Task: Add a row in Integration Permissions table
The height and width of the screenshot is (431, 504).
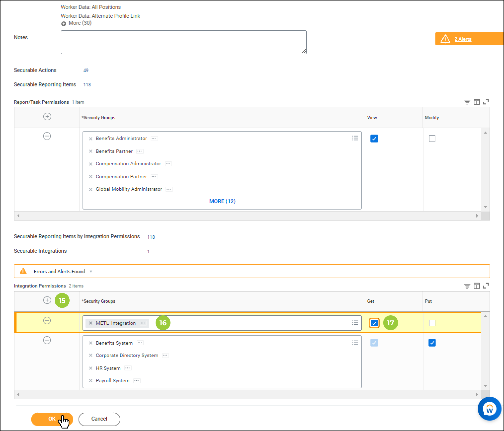Action: 47,300
